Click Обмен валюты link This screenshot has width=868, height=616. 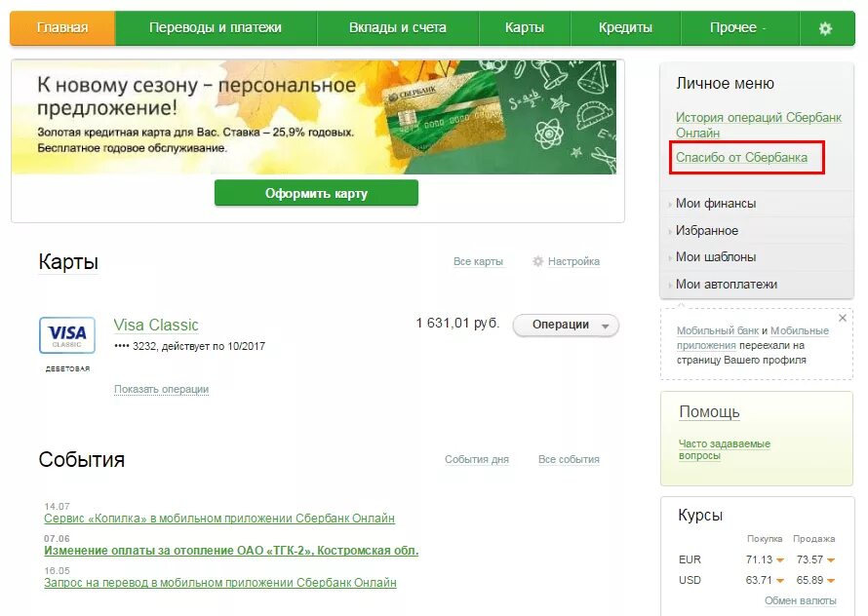[800, 600]
